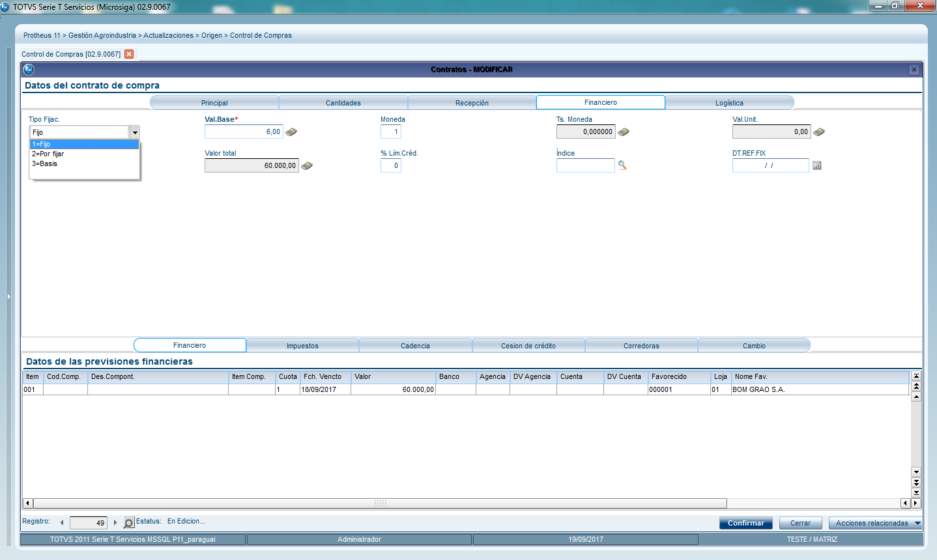
Task: Open the Tipo Fijac. dropdown arrow
Action: point(135,132)
